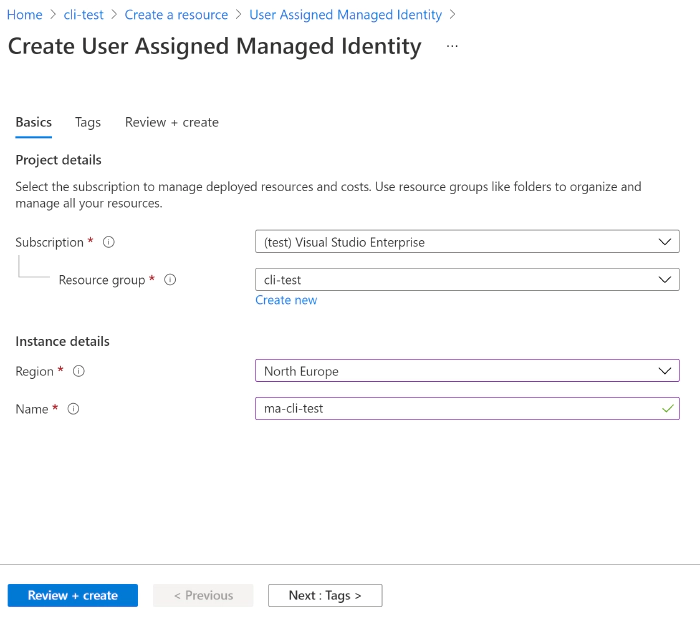The image size is (700, 619).
Task: Click the blue Review + create button
Action: (73, 595)
